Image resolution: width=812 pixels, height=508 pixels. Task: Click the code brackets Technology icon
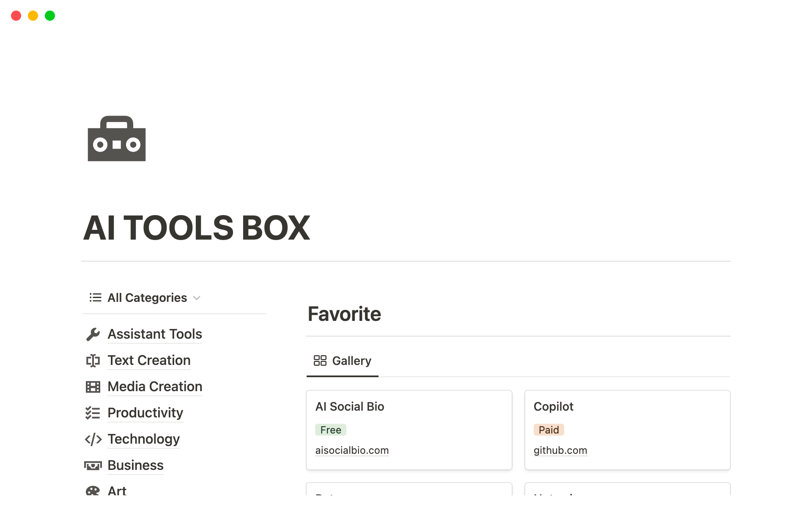click(x=93, y=439)
